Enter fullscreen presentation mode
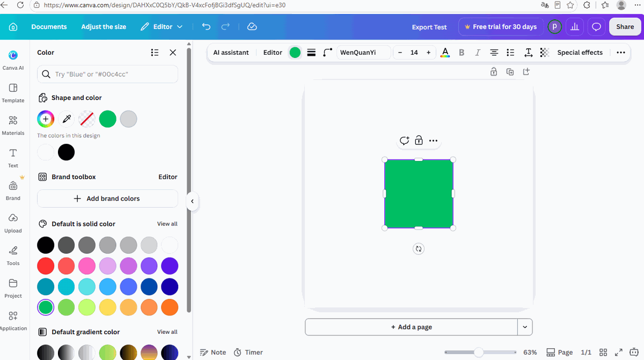 619,352
